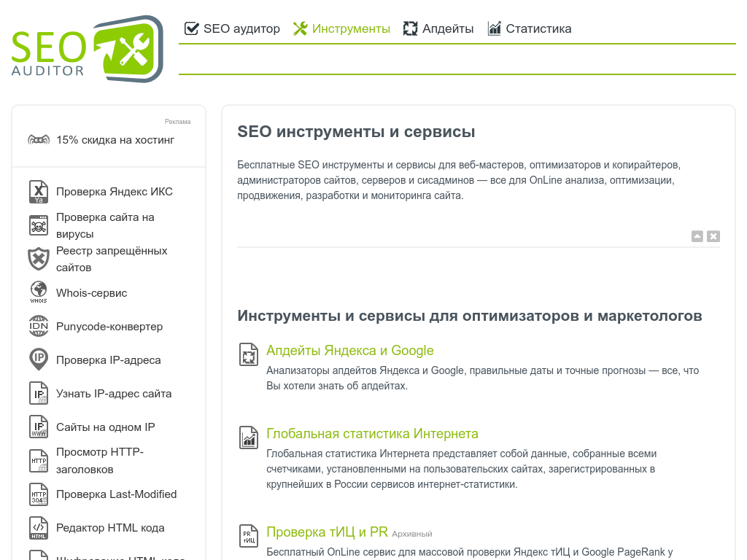
Task: Close the ad block with the X button
Action: (x=713, y=236)
